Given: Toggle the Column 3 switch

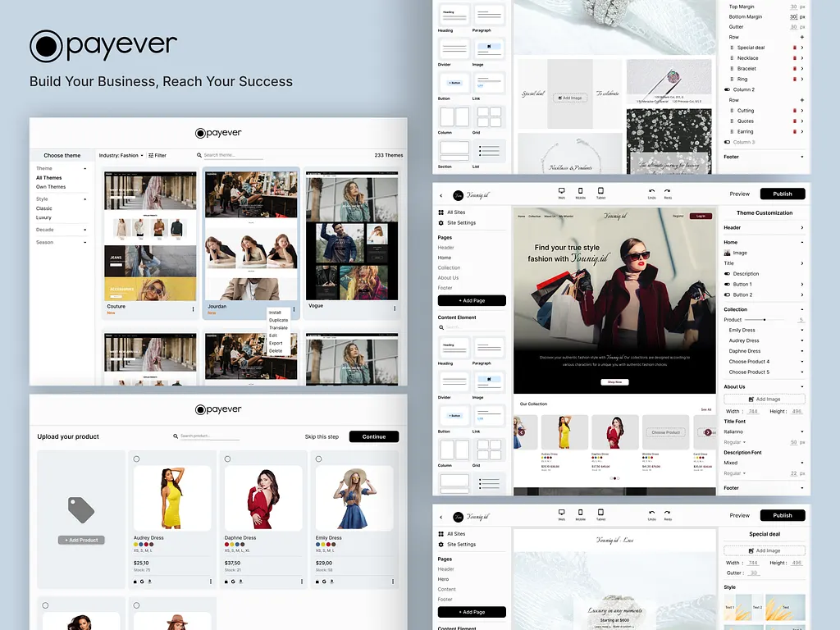Looking at the screenshot, I should pyautogui.click(x=728, y=142).
